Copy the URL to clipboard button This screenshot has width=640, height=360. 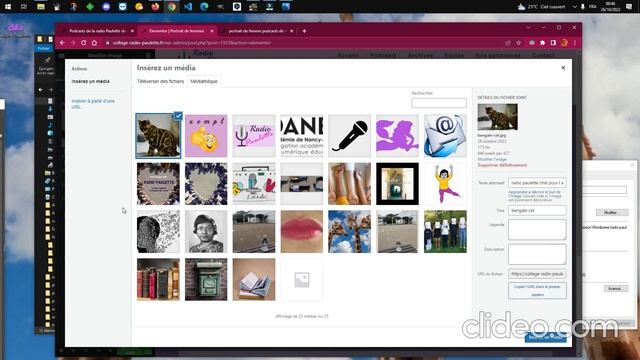point(537,290)
